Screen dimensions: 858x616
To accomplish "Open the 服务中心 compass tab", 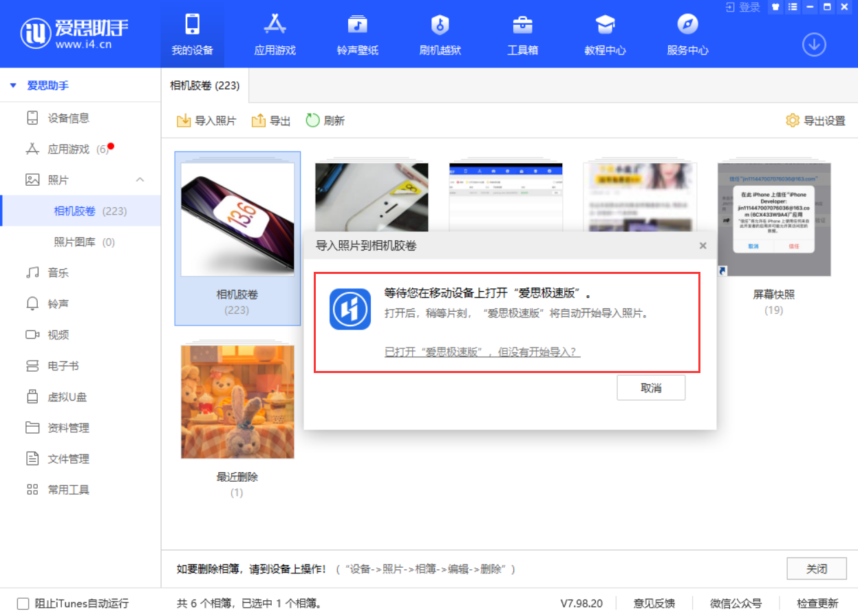I will [688, 34].
